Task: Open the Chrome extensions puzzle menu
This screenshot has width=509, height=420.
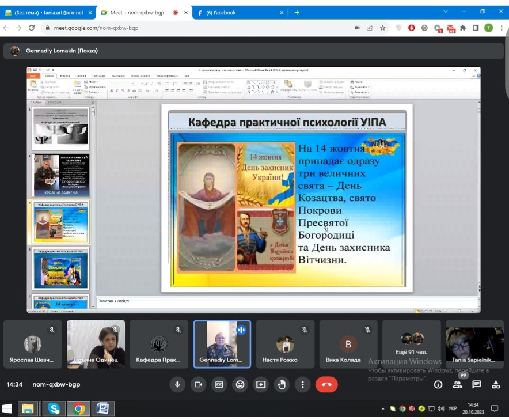Action: click(x=463, y=28)
